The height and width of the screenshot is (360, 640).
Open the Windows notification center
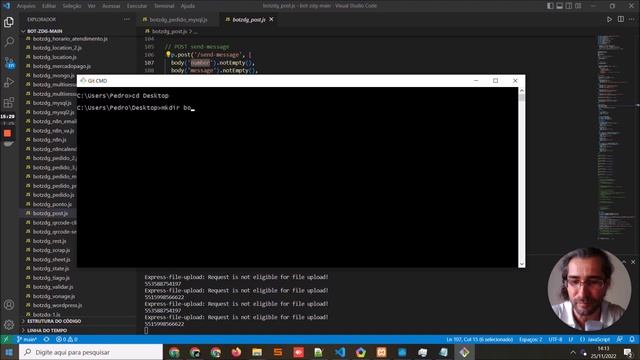pos(629,352)
